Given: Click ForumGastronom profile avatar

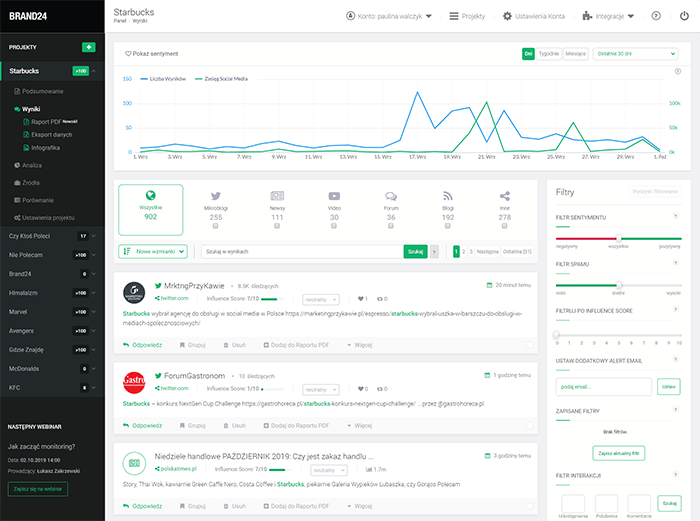Looking at the screenshot, I should (x=134, y=383).
